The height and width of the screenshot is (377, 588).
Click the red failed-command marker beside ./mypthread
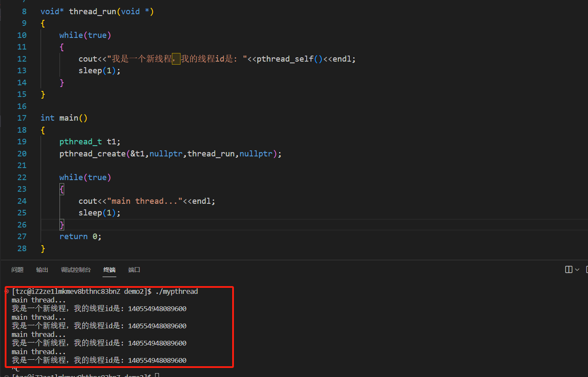6,292
